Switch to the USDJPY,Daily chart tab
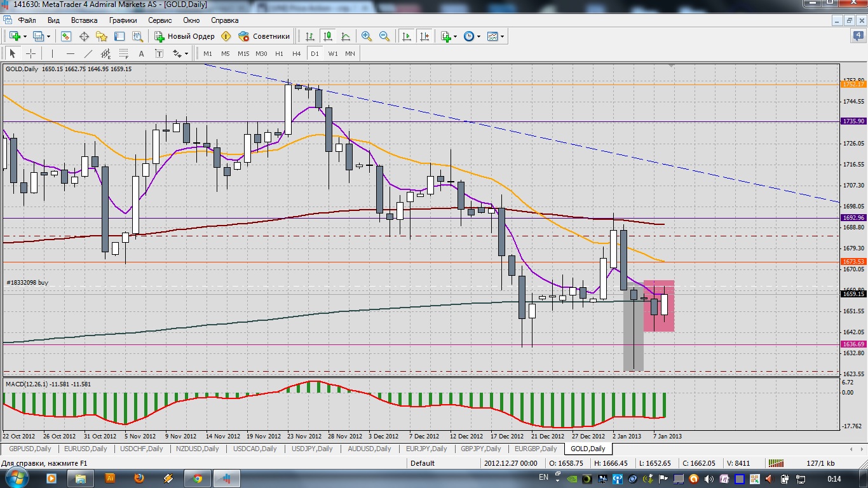Screen dimensions: 868x488 coord(312,449)
